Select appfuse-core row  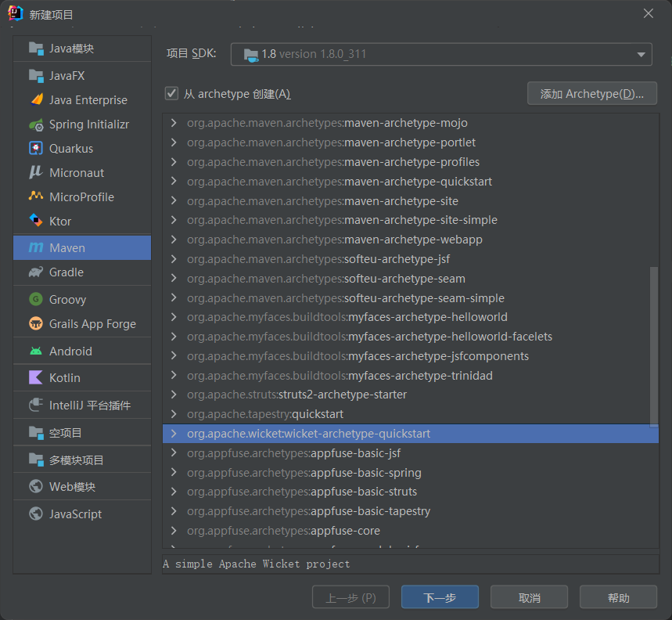click(411, 531)
